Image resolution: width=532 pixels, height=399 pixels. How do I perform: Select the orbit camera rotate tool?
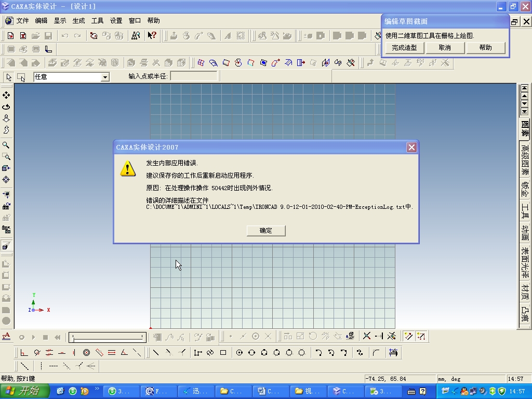(x=6, y=107)
